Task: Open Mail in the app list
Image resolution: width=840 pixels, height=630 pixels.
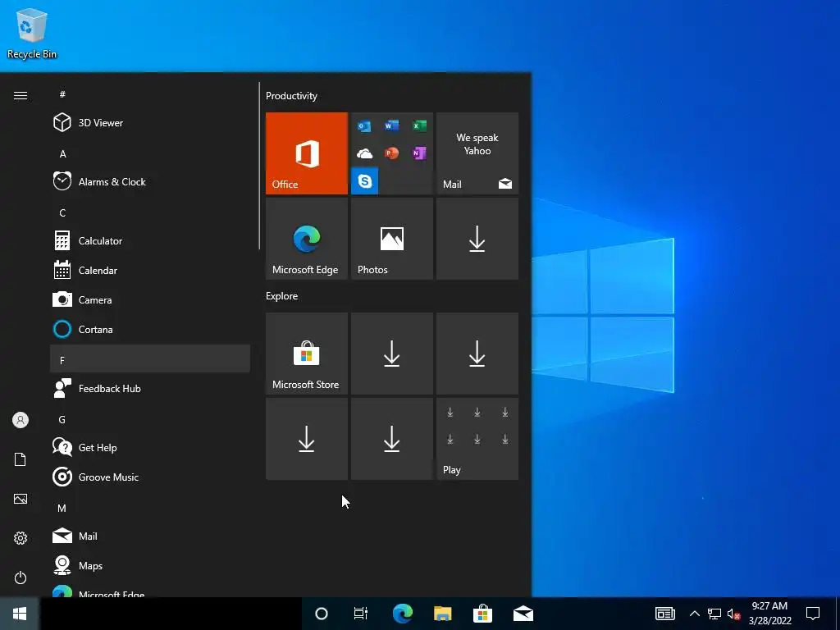Action: pyautogui.click(x=150, y=536)
